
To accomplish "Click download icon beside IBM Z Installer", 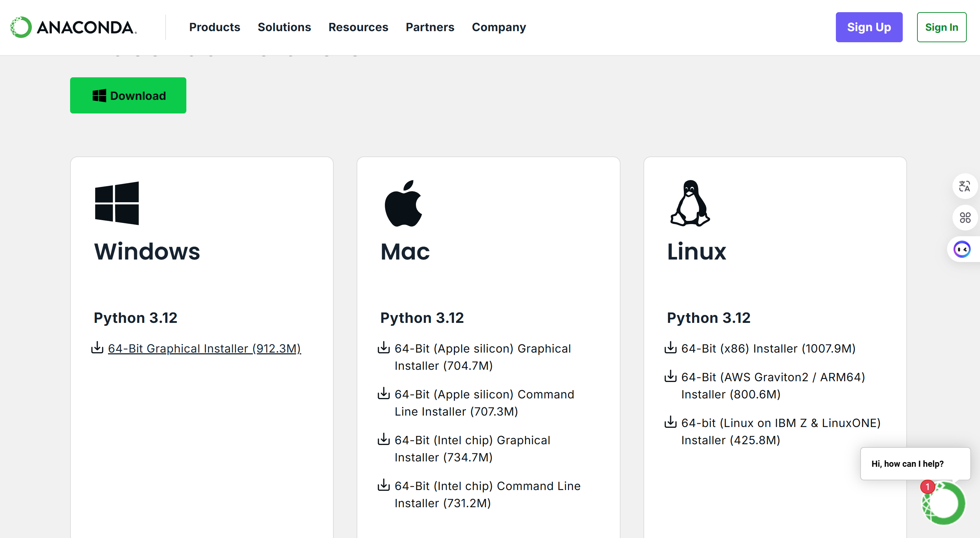I will point(670,422).
